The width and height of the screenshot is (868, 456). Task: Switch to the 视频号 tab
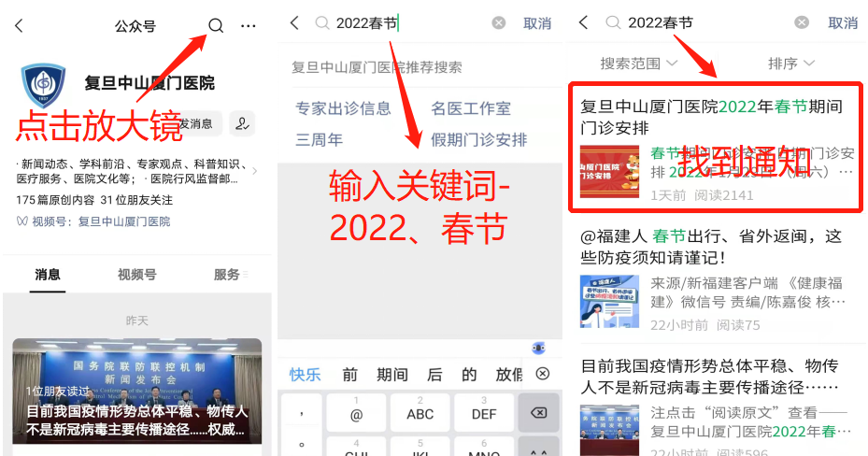pyautogui.click(x=136, y=275)
